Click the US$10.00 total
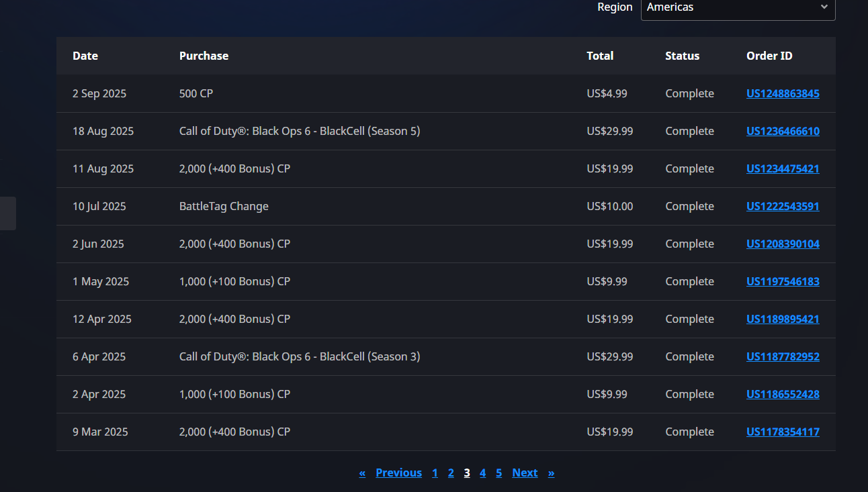This screenshot has width=868, height=492. tap(609, 206)
